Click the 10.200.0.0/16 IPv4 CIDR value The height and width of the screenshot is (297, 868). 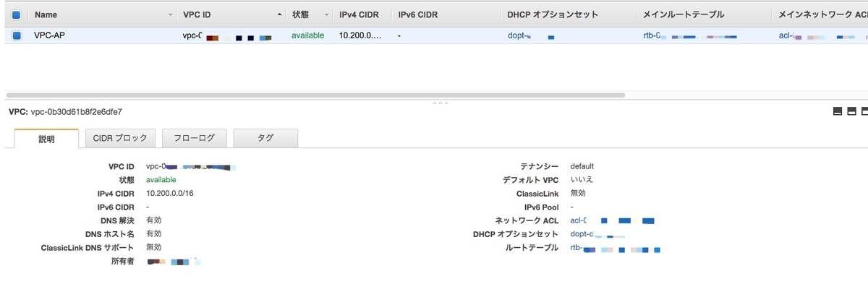coord(171,193)
